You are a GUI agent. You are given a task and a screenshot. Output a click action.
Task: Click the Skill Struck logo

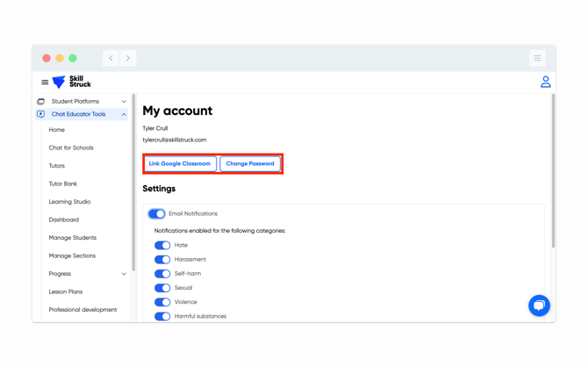[72, 82]
